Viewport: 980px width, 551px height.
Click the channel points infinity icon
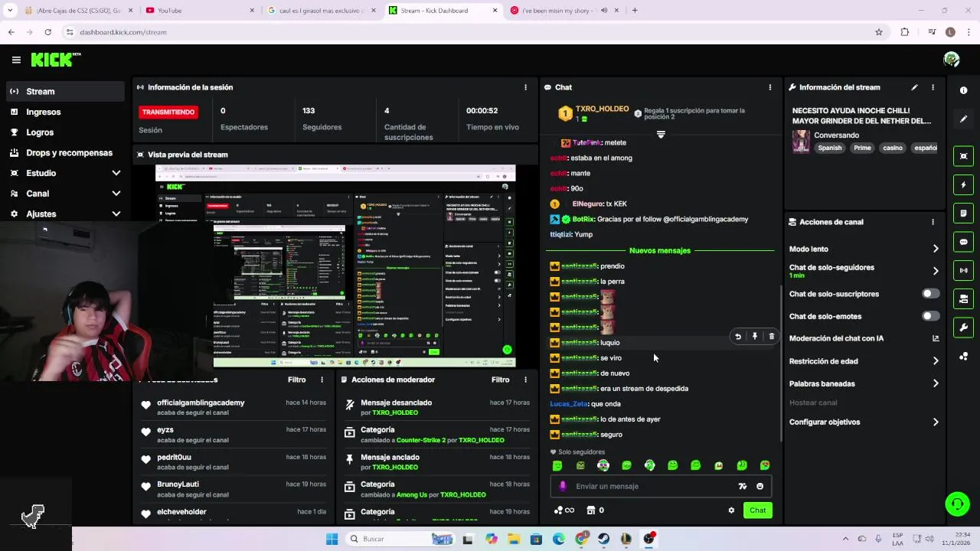point(563,510)
